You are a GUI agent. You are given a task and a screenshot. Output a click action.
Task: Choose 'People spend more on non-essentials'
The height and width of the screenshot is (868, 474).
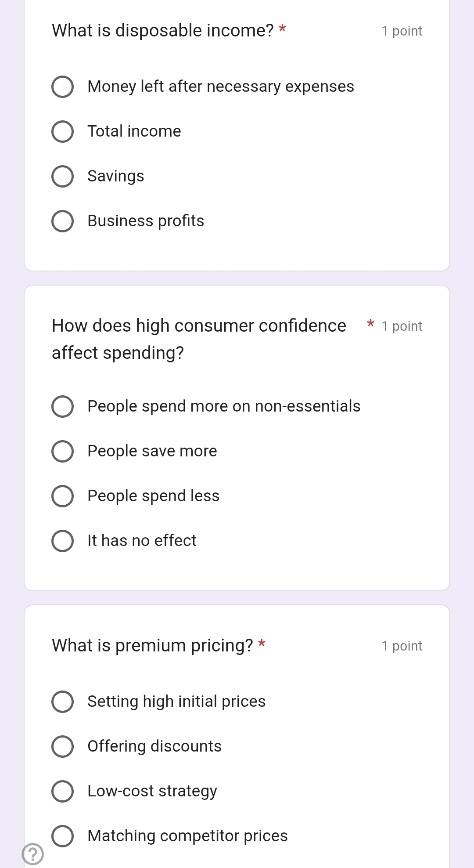click(63, 406)
